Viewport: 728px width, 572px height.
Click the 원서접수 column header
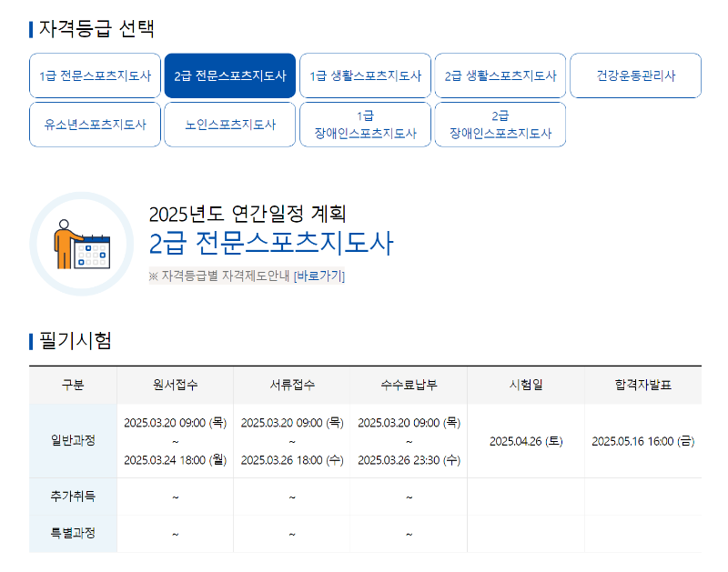click(175, 385)
